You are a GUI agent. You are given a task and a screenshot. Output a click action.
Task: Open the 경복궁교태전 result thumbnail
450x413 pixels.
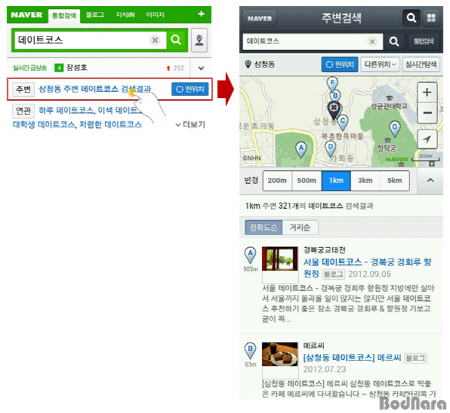[280, 259]
